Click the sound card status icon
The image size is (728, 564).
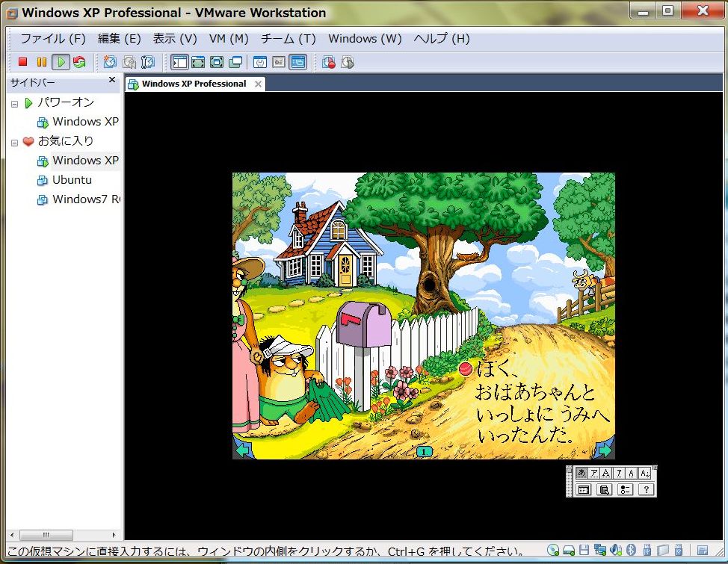[616, 550]
